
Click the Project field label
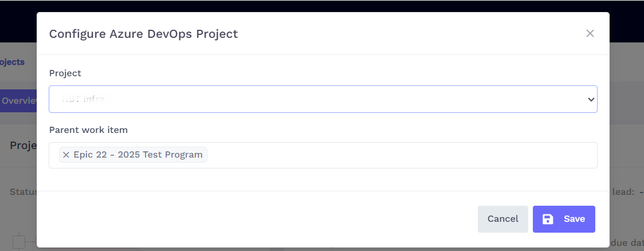pyautogui.click(x=65, y=73)
